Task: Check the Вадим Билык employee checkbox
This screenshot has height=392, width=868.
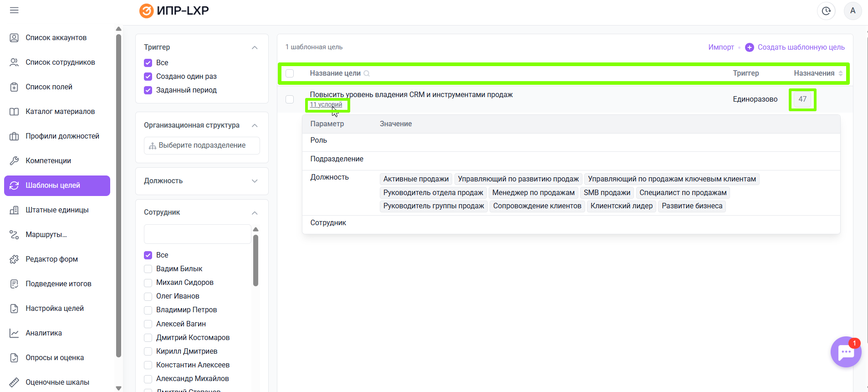Action: coord(148,269)
